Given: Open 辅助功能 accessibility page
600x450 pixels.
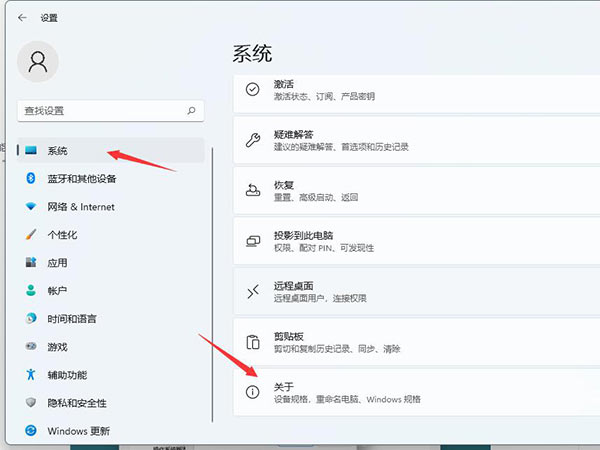Looking at the screenshot, I should pos(67,375).
